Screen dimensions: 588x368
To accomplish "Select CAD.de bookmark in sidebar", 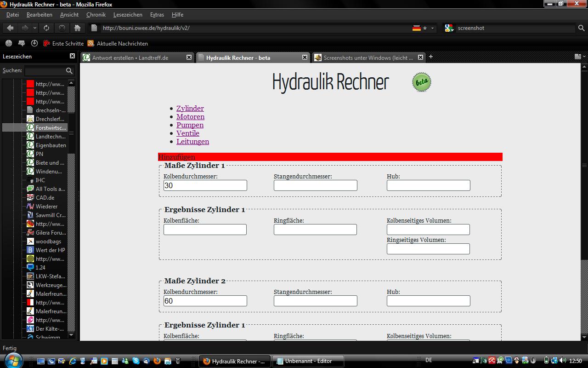I will pos(45,198).
